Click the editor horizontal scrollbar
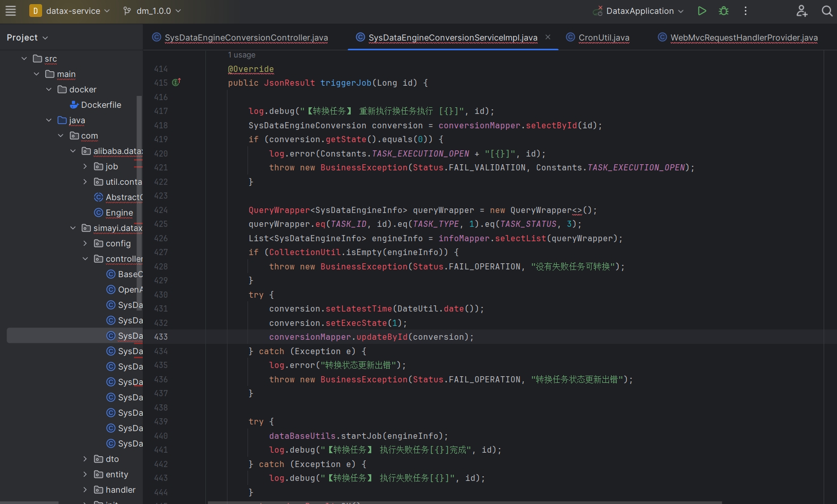This screenshot has width=837, height=504. click(465, 502)
